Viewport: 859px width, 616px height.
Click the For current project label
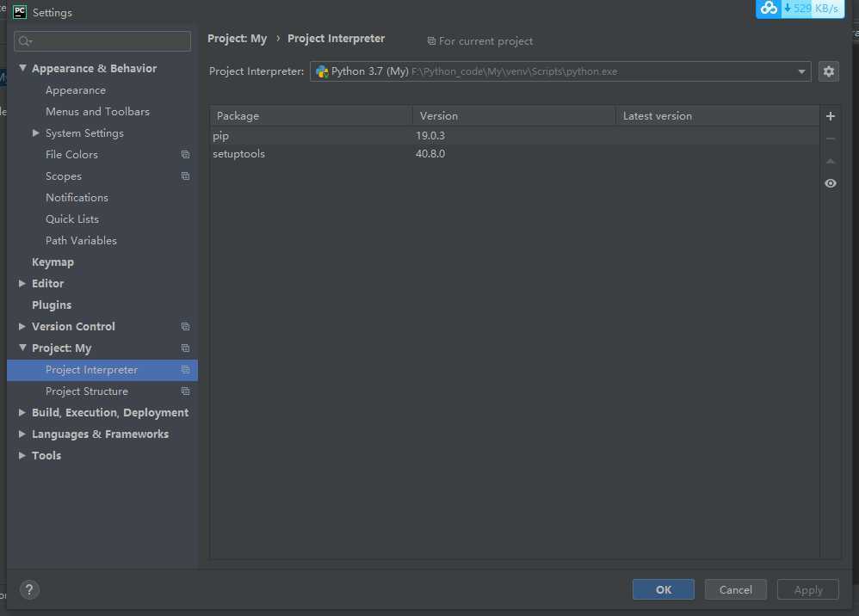[x=485, y=41]
